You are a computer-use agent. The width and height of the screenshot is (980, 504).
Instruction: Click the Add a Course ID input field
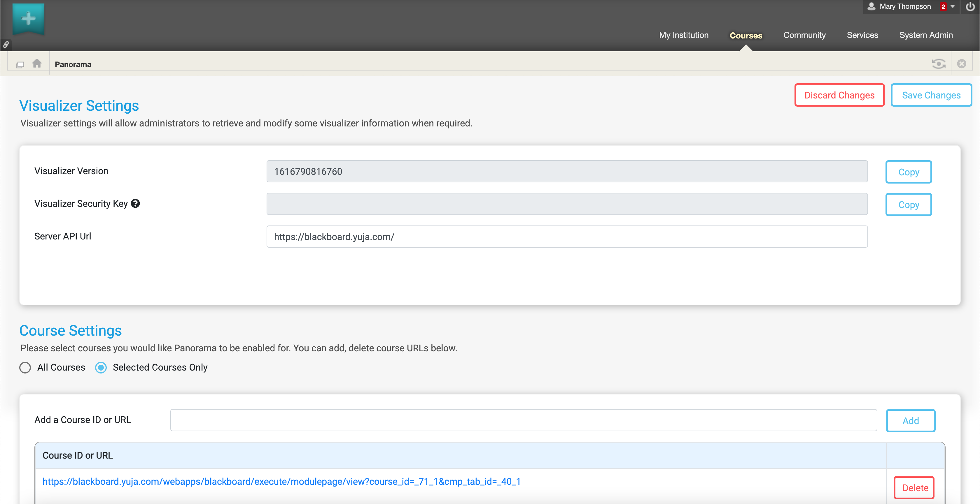click(x=524, y=420)
